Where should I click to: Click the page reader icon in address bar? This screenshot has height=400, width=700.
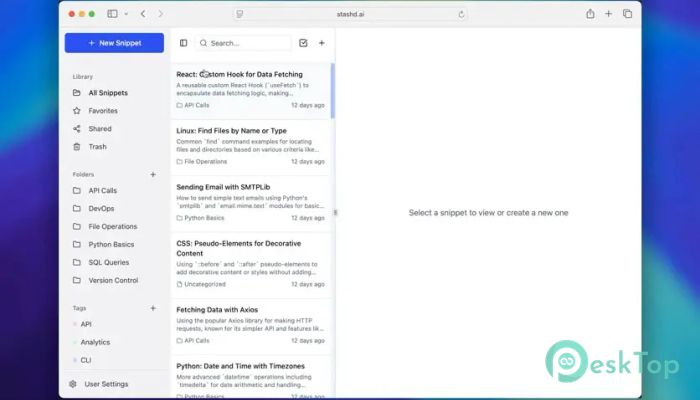point(240,14)
